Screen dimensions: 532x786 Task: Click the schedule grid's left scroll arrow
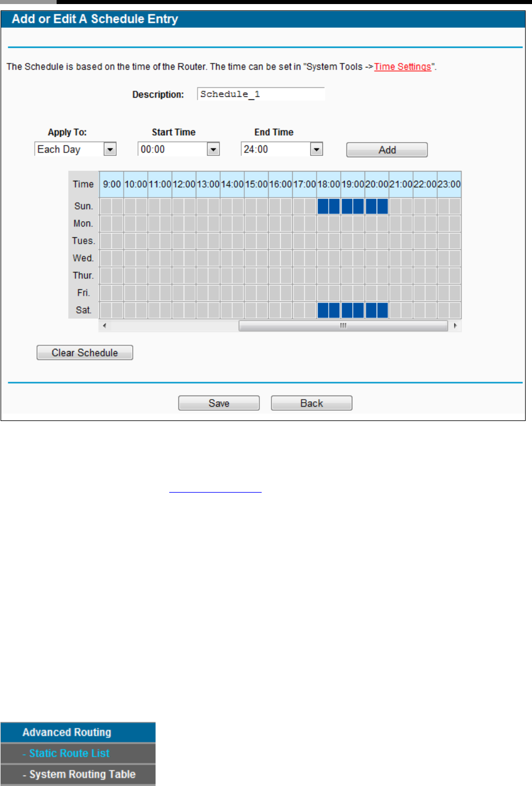click(105, 326)
